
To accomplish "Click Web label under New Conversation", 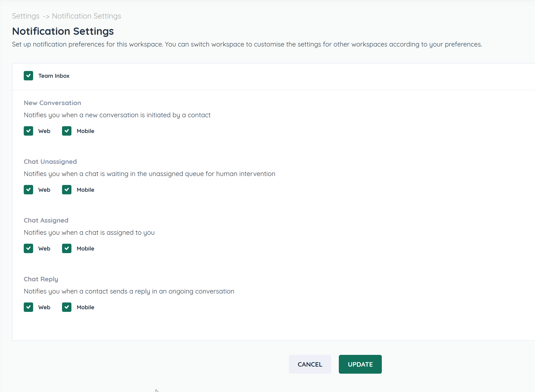I will pyautogui.click(x=44, y=131).
